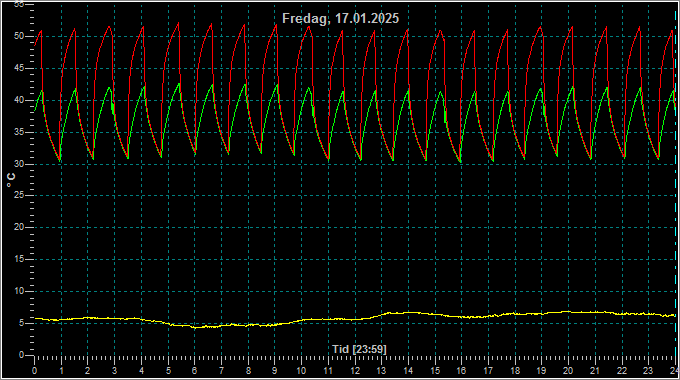Select hour 18 on the time axis
This screenshot has width=680, height=380.
(515, 371)
